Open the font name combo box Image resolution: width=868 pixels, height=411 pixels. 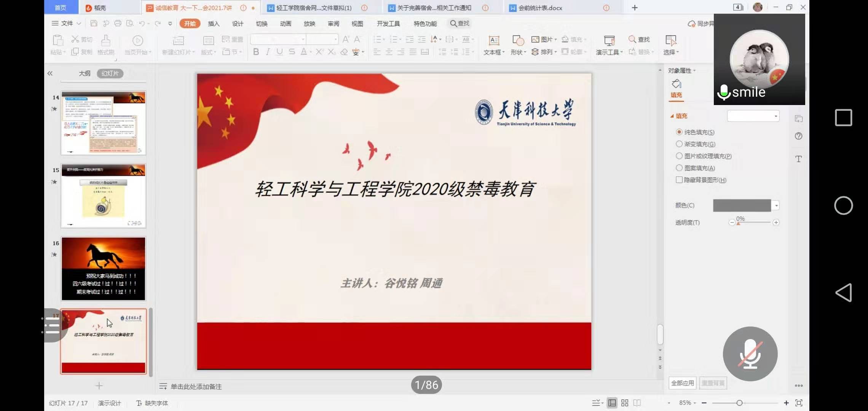pos(278,39)
